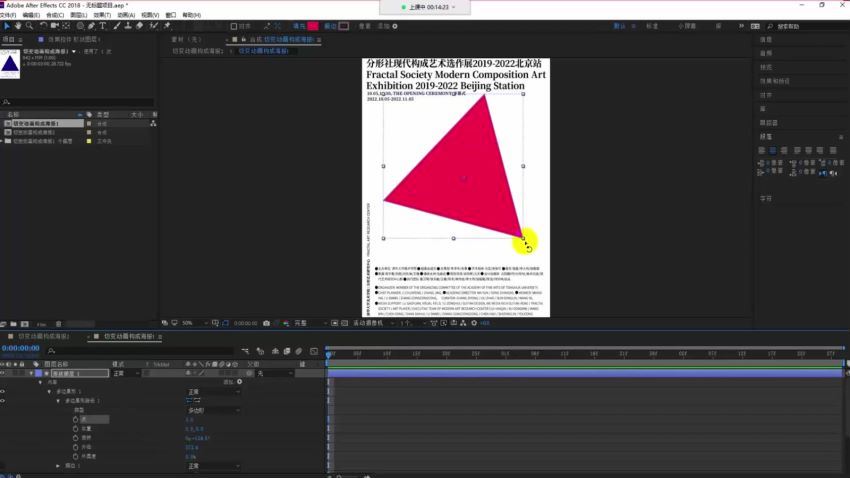
Task: Open composition mini-flowchart in timeline
Action: click(245, 351)
